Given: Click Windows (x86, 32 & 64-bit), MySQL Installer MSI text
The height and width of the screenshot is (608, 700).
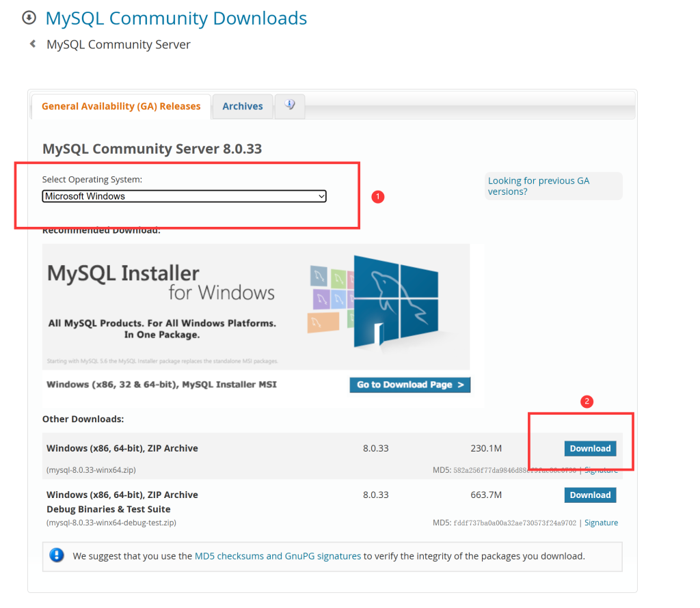Looking at the screenshot, I should tap(161, 385).
